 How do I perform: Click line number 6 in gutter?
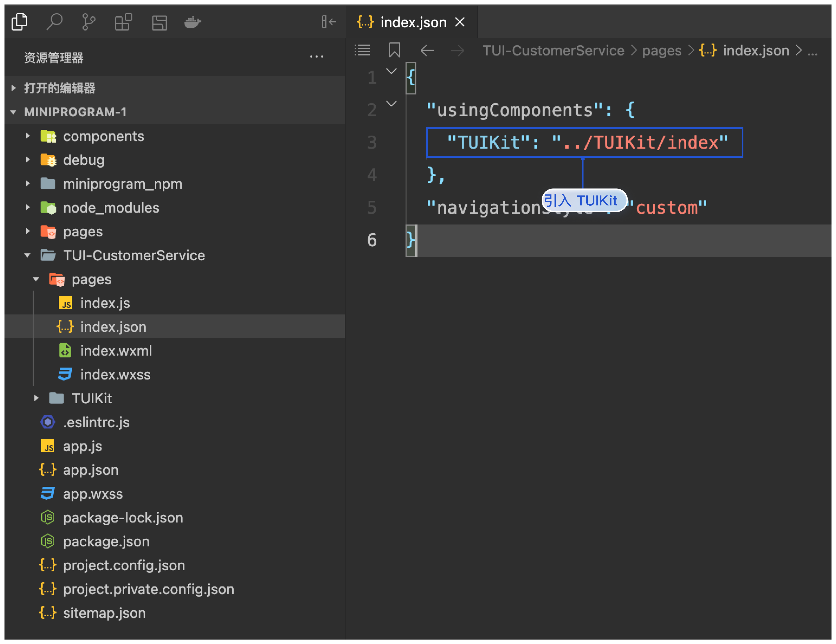click(372, 240)
